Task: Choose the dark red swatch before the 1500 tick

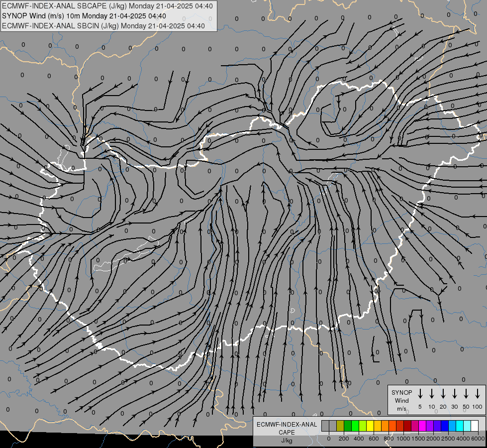Action: [x=408, y=426]
